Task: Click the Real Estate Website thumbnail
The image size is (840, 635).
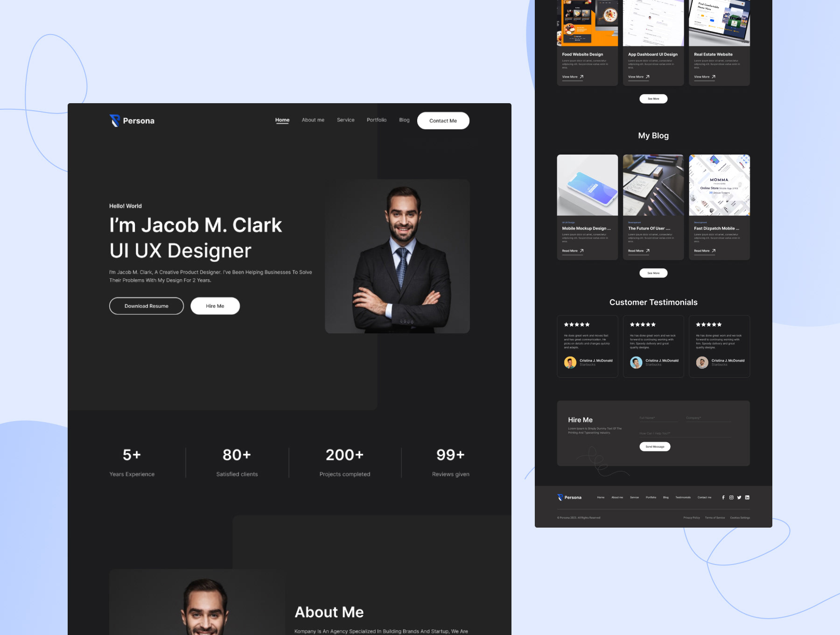Action: click(x=720, y=23)
